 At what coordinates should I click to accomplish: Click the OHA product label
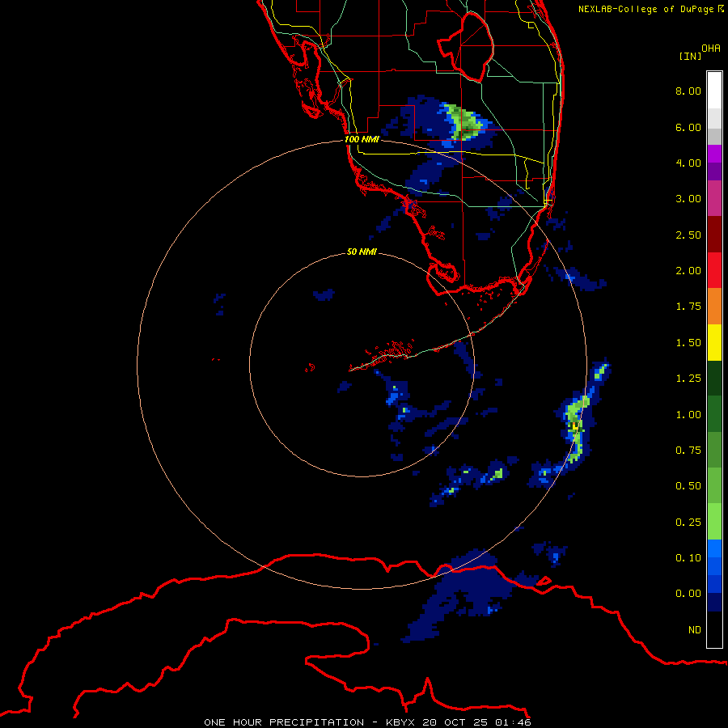(711, 49)
